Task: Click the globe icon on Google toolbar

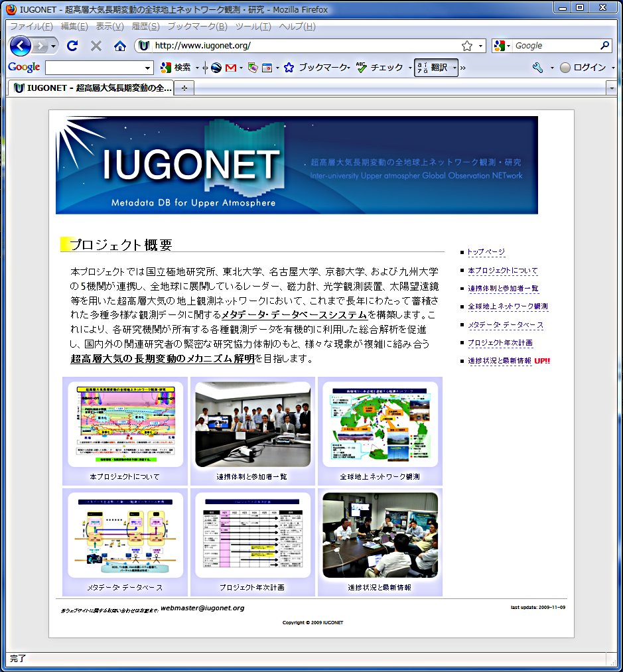Action: tap(216, 68)
